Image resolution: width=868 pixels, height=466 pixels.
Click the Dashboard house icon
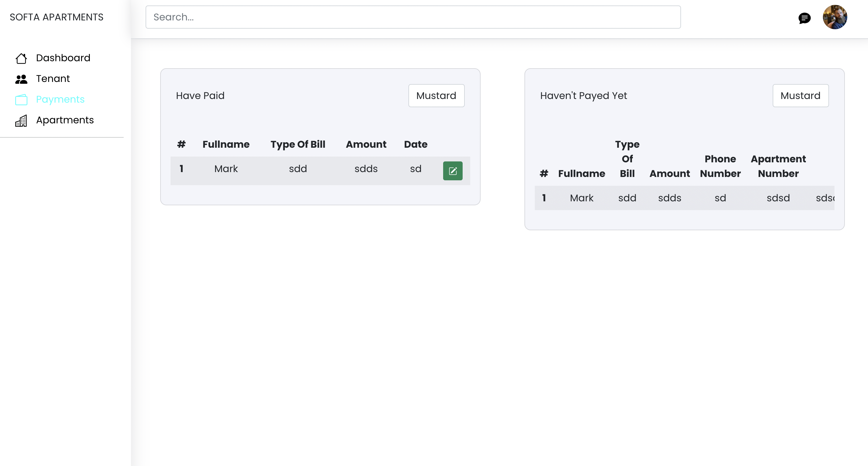[x=21, y=58]
